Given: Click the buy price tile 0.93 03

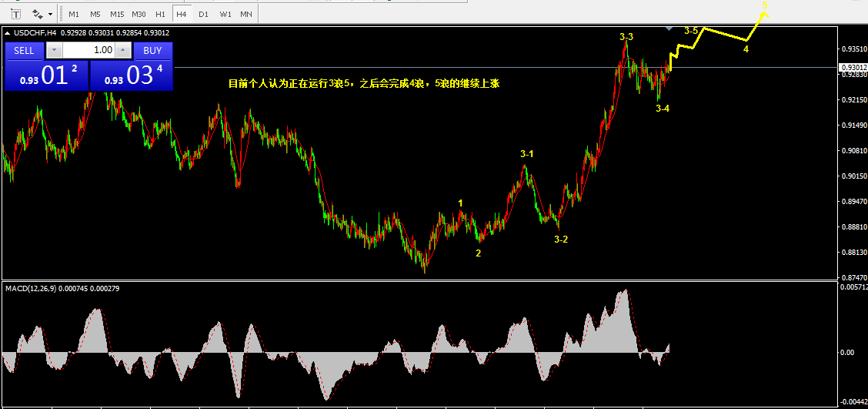Looking at the screenshot, I should 131,75.
